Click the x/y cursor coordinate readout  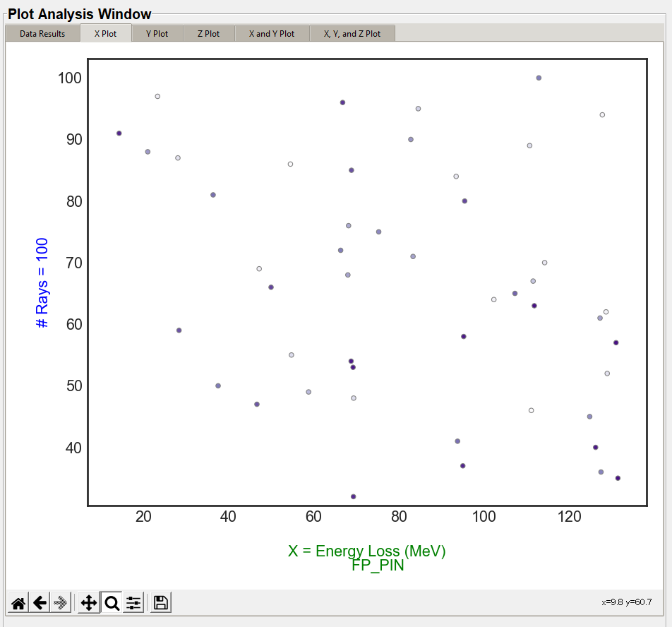click(x=626, y=602)
